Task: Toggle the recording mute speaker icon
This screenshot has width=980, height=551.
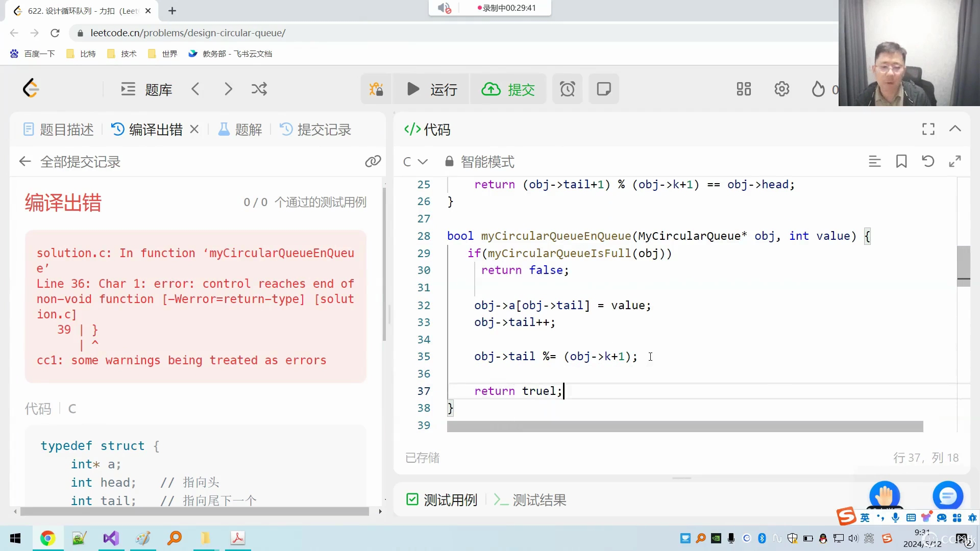Action: click(x=445, y=8)
